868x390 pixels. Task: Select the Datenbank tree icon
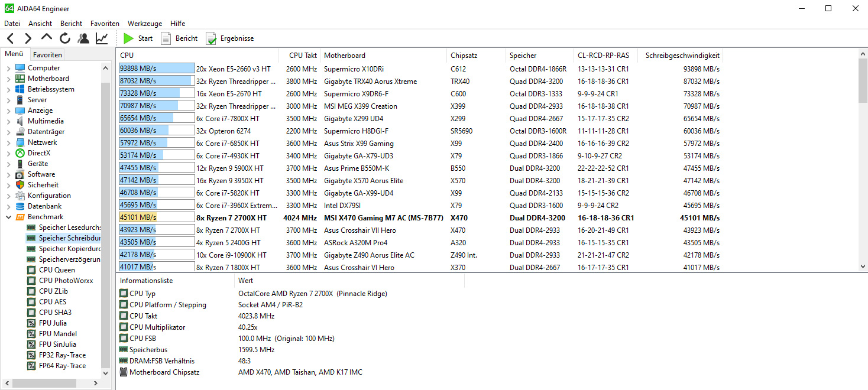tap(20, 206)
